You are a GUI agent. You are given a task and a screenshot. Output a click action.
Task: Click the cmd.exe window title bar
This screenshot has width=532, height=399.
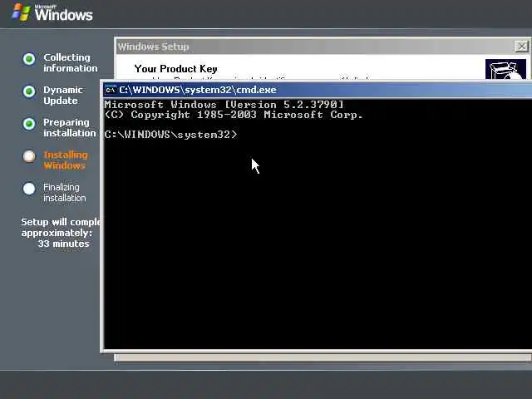(x=318, y=90)
